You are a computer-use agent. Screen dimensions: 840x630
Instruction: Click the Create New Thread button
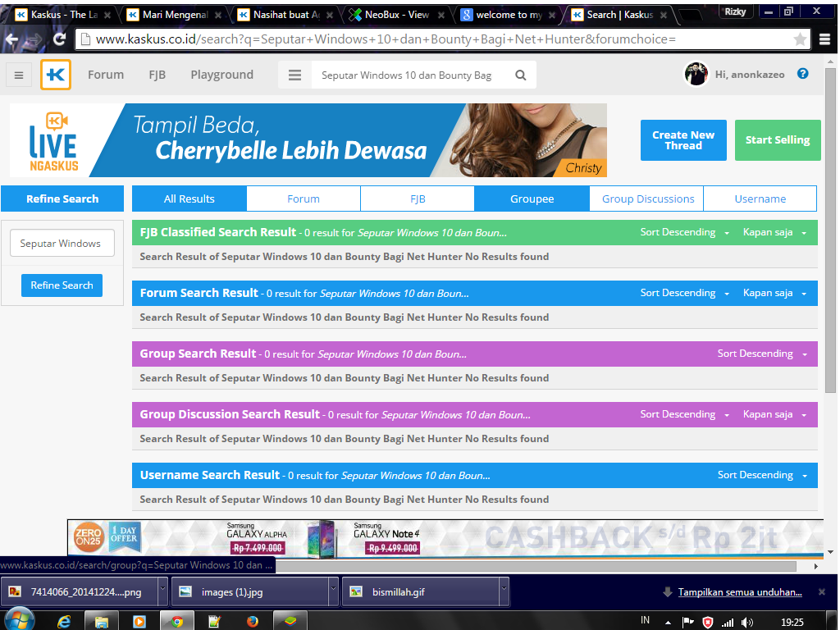click(683, 140)
